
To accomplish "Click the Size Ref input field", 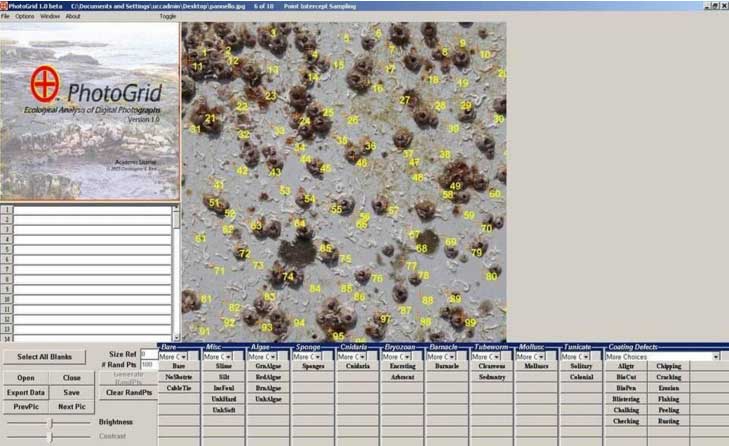I will [x=148, y=354].
